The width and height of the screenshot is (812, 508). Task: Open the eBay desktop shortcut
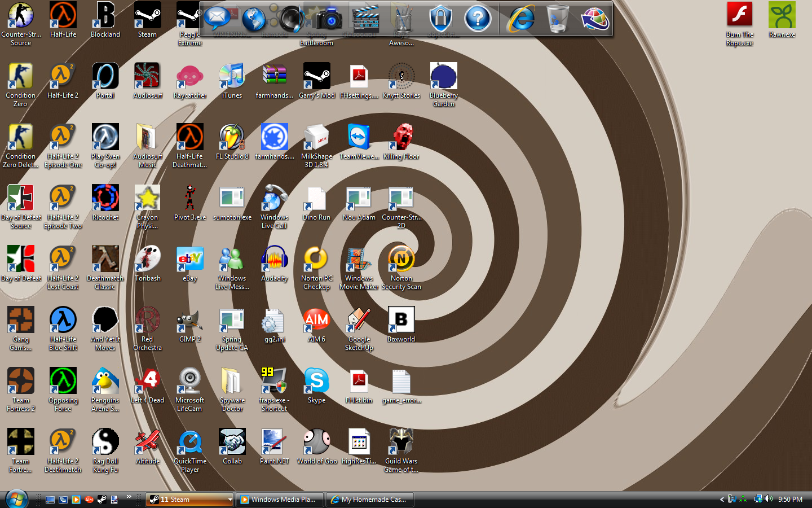pyautogui.click(x=190, y=264)
